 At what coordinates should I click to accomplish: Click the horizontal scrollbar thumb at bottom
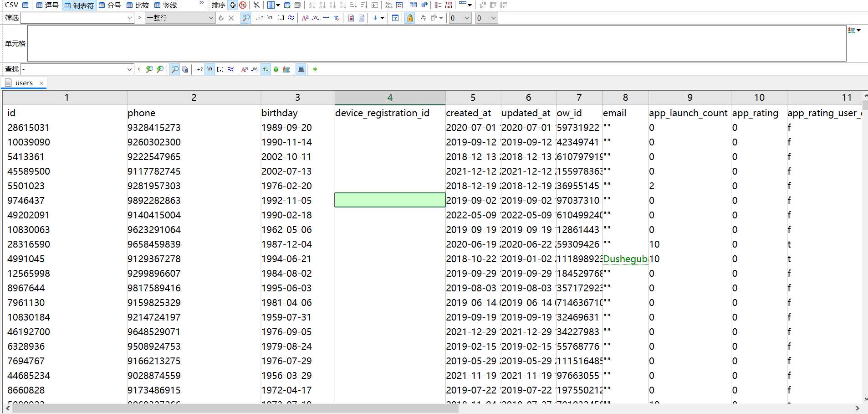click(x=235, y=409)
